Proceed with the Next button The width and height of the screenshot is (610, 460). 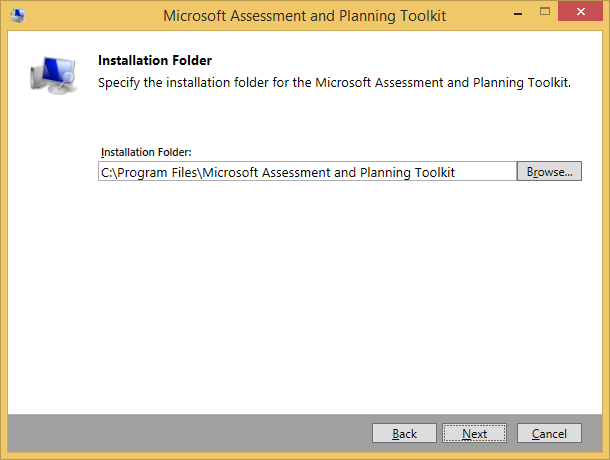pos(475,433)
